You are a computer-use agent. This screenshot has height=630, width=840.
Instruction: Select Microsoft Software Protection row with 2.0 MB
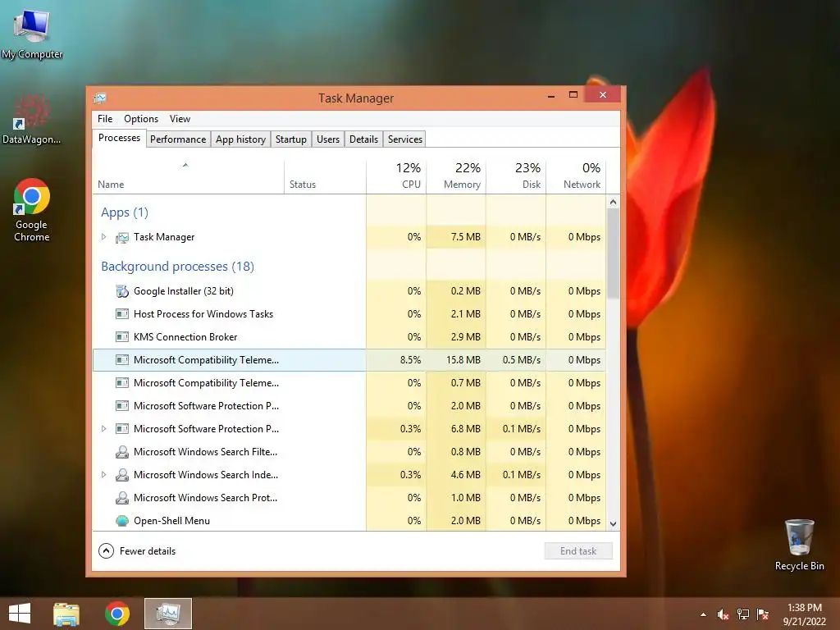(349, 406)
